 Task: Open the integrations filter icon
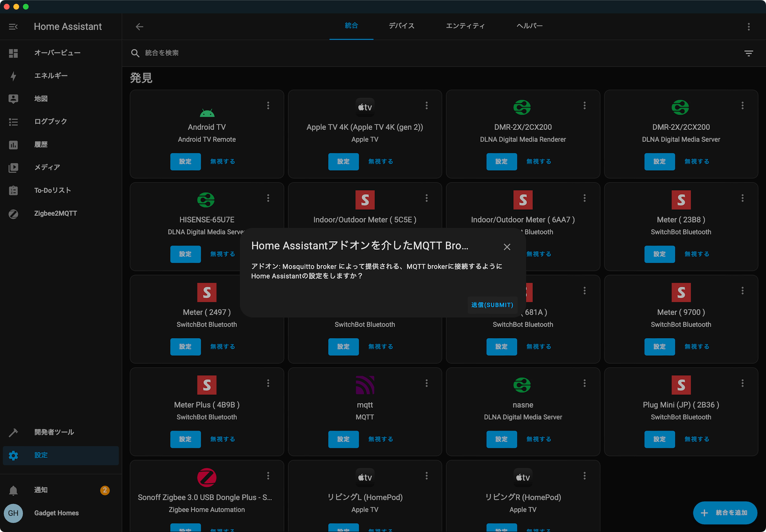[x=748, y=53]
